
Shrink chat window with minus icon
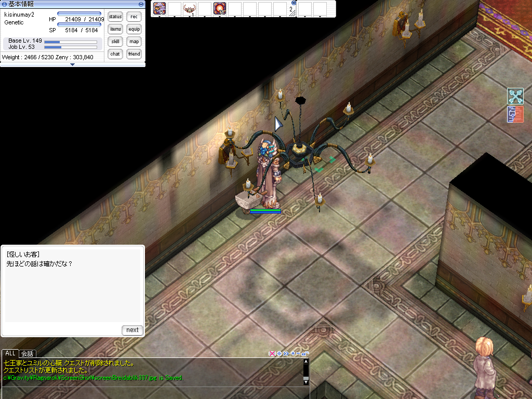point(298,353)
